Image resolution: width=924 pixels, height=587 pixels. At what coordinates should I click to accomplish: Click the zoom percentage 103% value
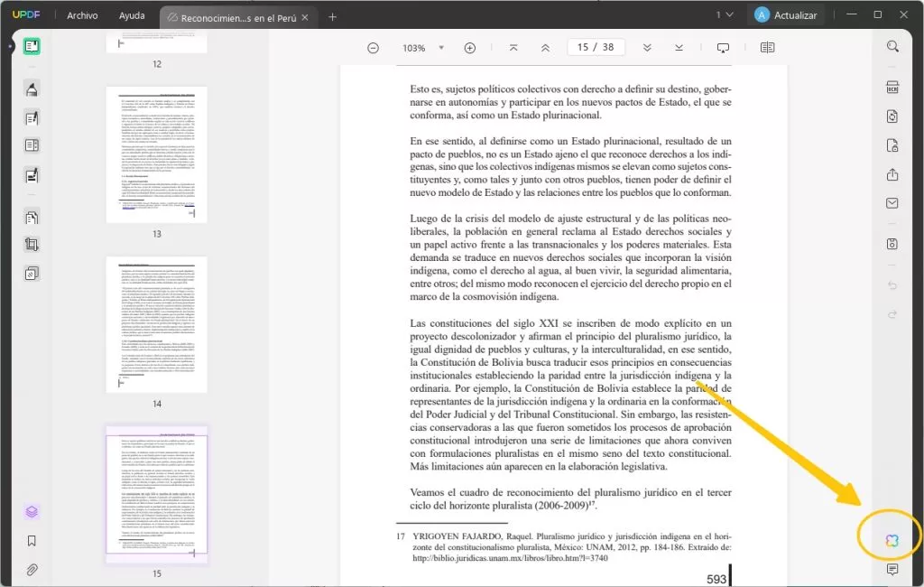[413, 48]
